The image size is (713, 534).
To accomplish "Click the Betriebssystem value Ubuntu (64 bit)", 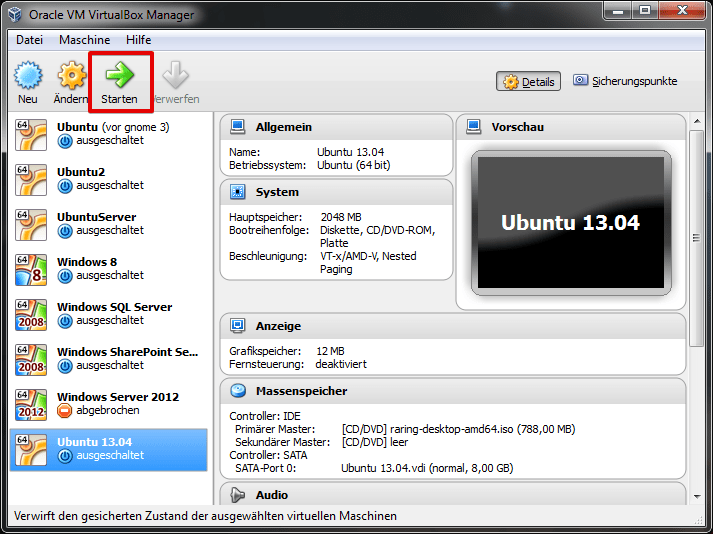I will (x=354, y=165).
